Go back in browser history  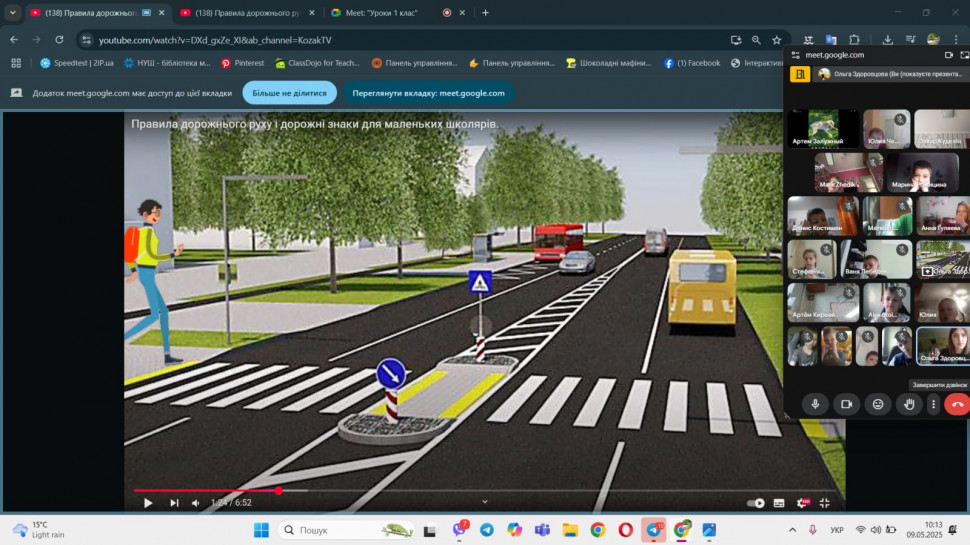click(14, 40)
